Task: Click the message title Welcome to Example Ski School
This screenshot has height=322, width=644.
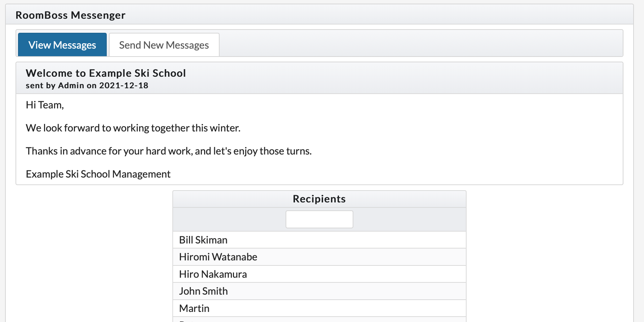Action: pos(106,73)
